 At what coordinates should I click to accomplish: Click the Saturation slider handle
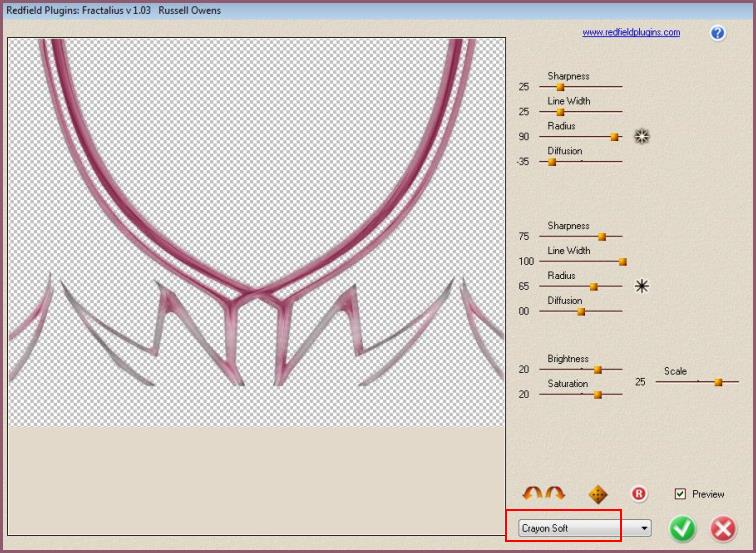point(598,395)
